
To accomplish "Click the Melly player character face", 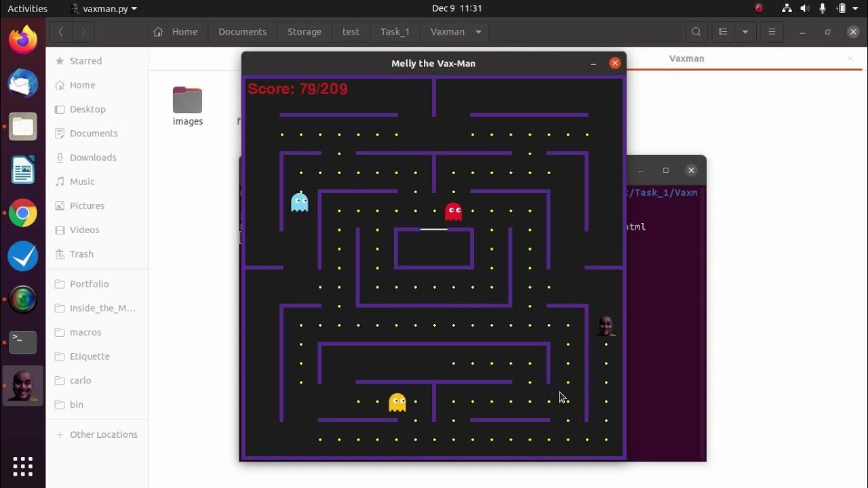I will pos(606,326).
